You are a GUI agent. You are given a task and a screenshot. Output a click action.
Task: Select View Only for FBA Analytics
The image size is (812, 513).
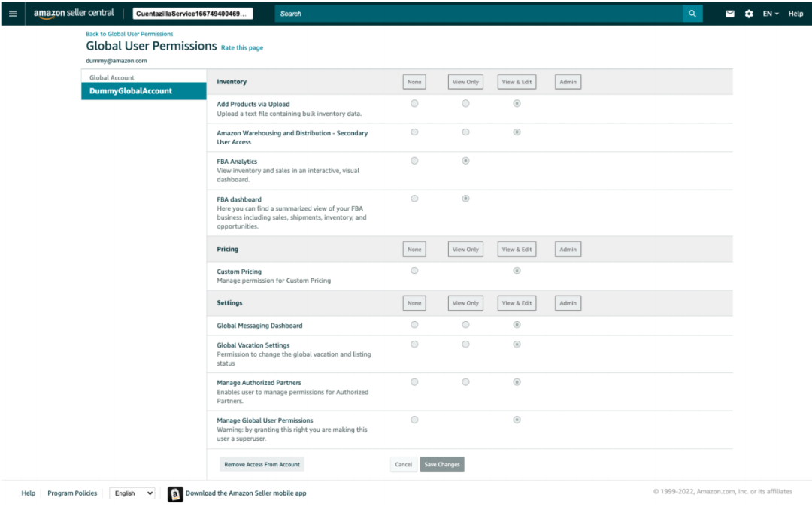(465, 161)
